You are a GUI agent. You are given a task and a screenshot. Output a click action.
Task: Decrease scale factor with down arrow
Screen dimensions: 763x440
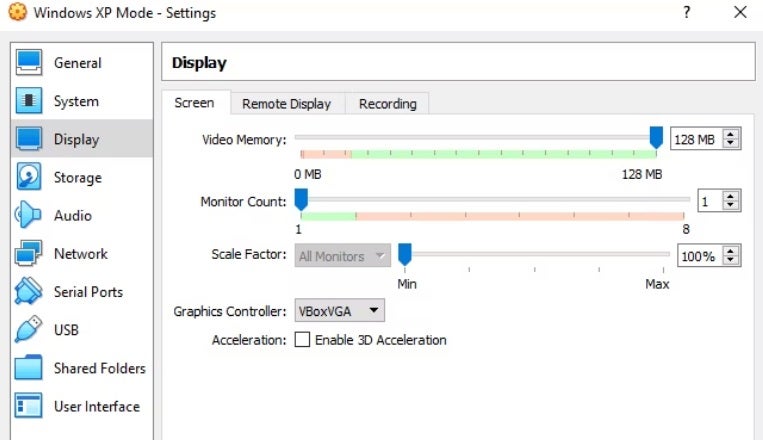coord(730,260)
